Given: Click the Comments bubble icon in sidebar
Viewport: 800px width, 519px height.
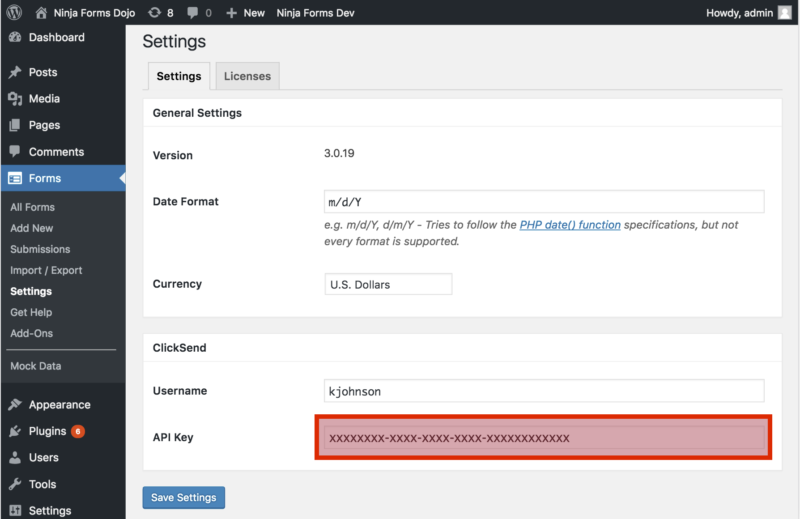Looking at the screenshot, I should tap(15, 152).
